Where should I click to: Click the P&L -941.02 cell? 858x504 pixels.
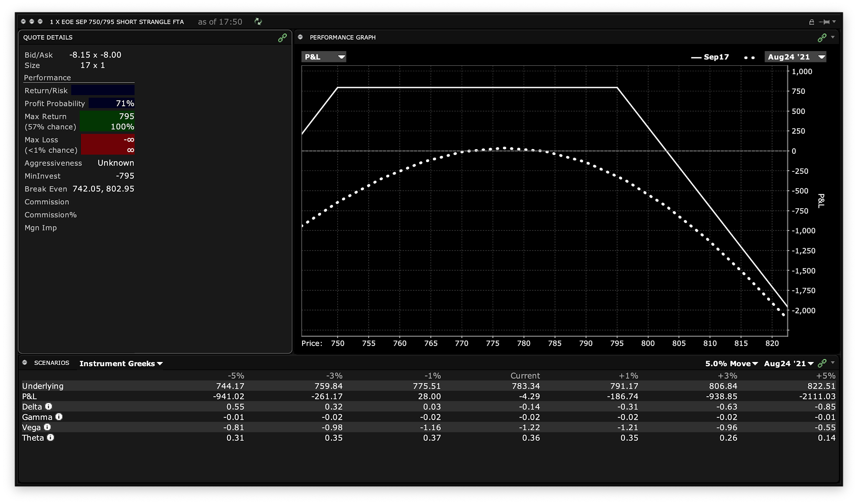[x=229, y=396]
